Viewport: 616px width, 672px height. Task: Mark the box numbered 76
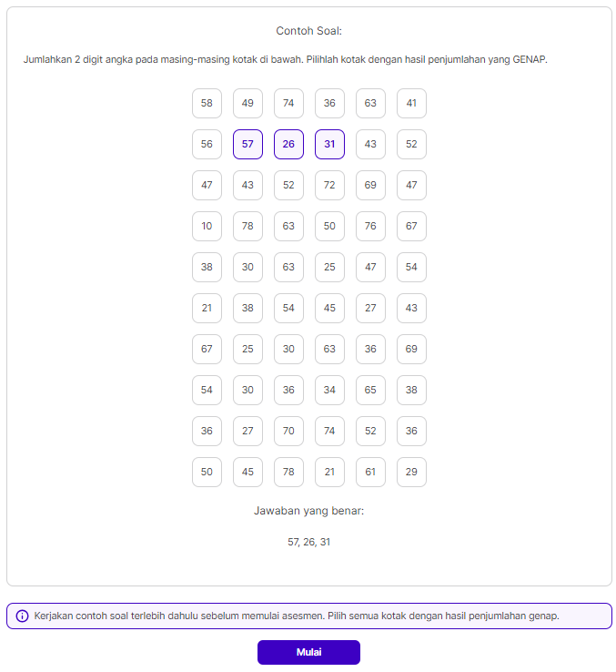click(370, 226)
